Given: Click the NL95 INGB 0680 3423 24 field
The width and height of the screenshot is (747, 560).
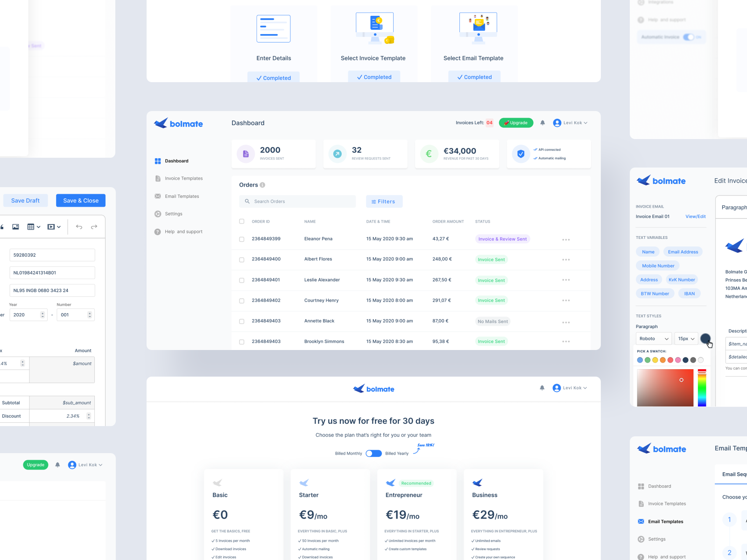Looking at the screenshot, I should tap(52, 290).
